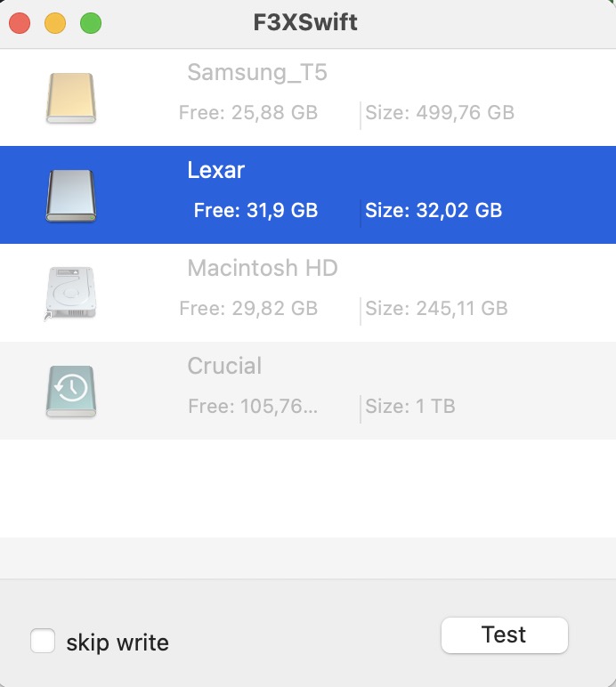Image resolution: width=616 pixels, height=687 pixels.
Task: Click the gold Samsung_T5 drive icon
Action: 71,98
